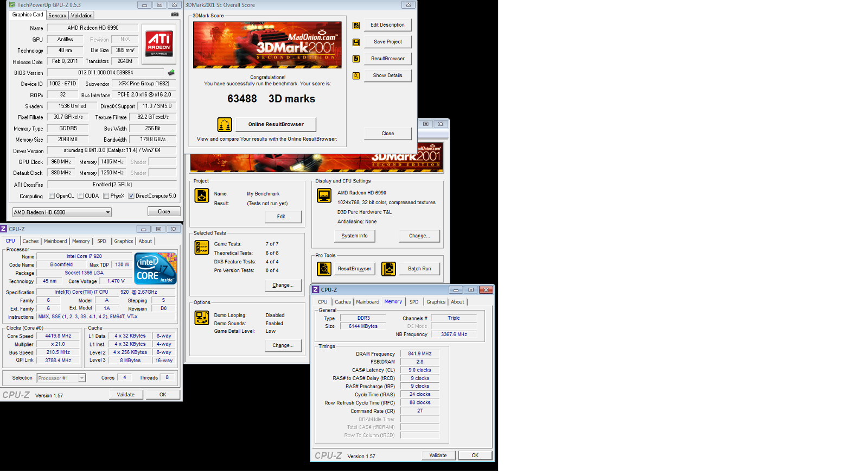Click Validate in the left CPU-Z window
Image resolution: width=868 pixels, height=474 pixels.
pyautogui.click(x=126, y=395)
